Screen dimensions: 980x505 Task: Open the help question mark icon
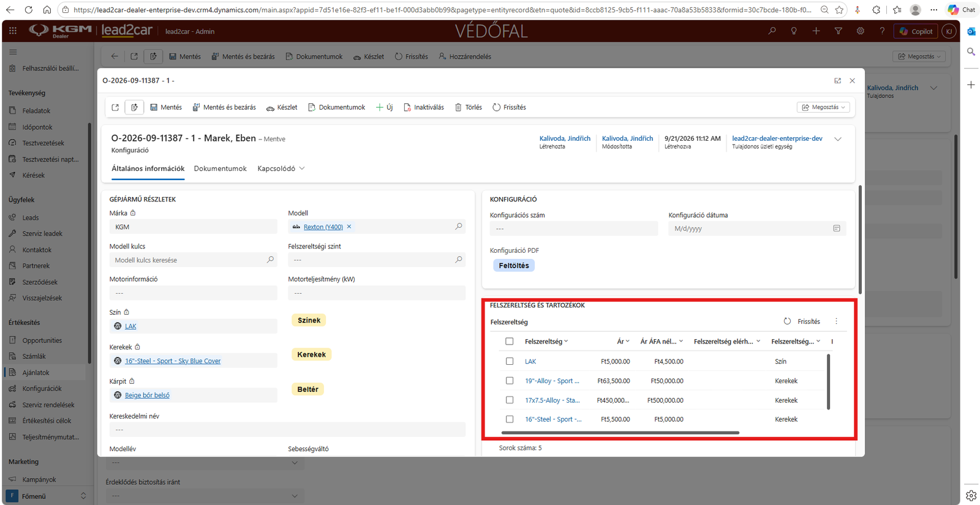point(882,31)
